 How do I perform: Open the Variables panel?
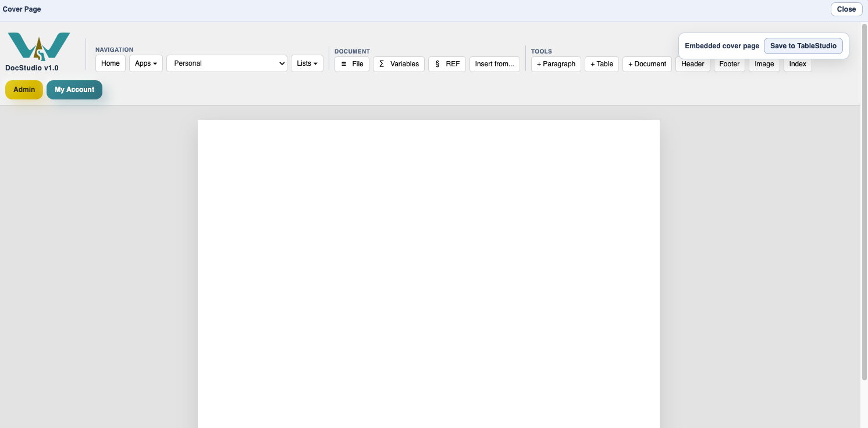coord(399,64)
